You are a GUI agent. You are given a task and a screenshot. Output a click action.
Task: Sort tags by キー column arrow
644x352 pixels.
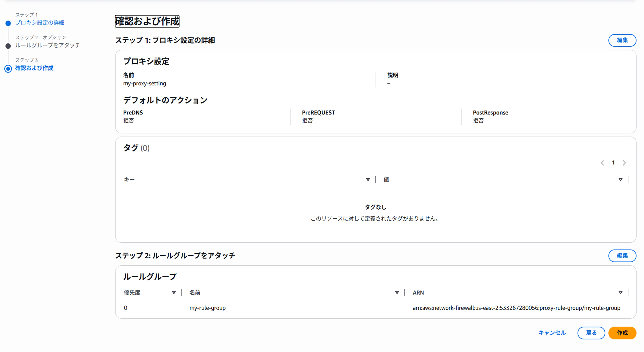(x=368, y=179)
